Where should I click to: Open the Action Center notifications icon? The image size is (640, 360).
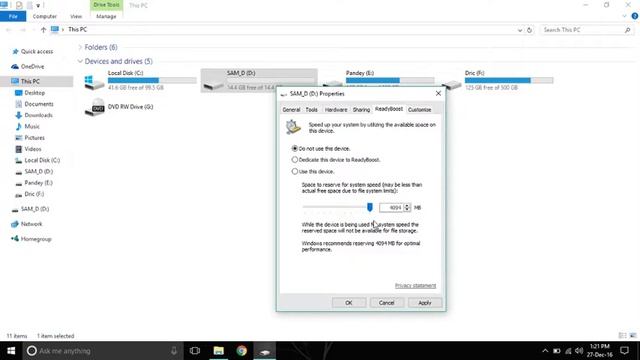[x=624, y=351]
